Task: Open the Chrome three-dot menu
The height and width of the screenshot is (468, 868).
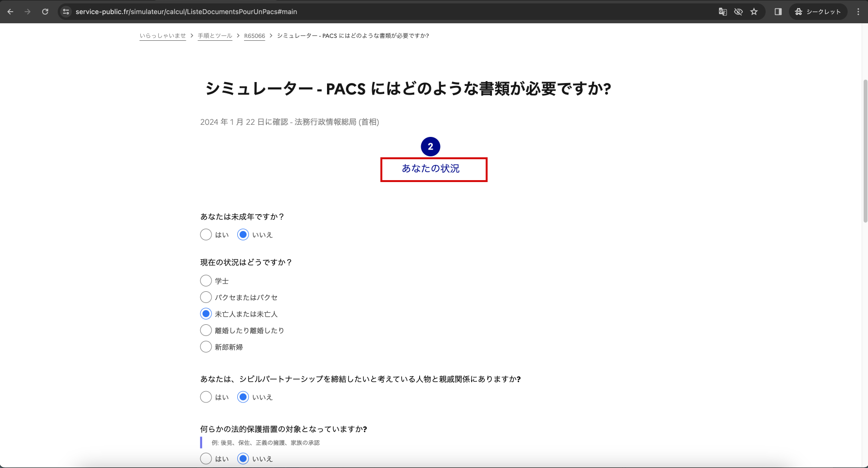Action: 858,12
